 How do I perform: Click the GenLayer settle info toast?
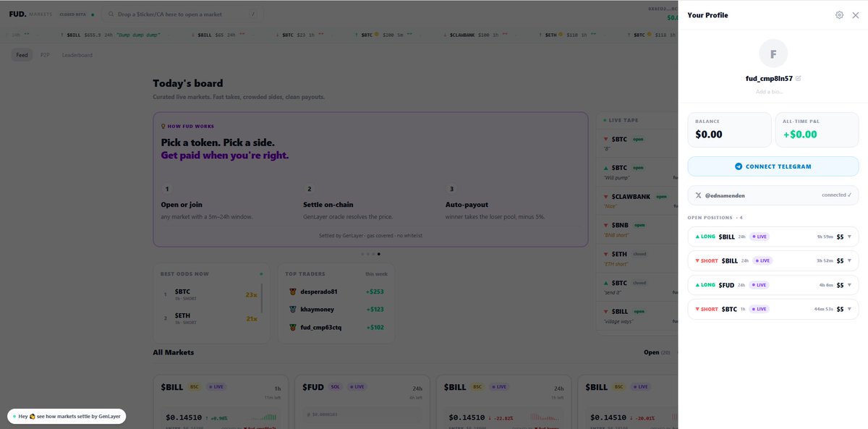point(67,416)
